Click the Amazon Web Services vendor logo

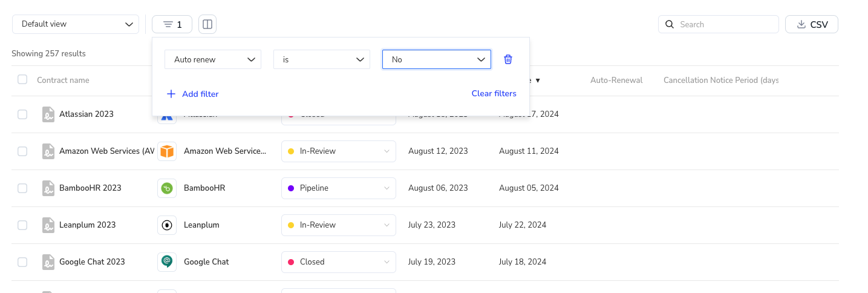tap(167, 151)
